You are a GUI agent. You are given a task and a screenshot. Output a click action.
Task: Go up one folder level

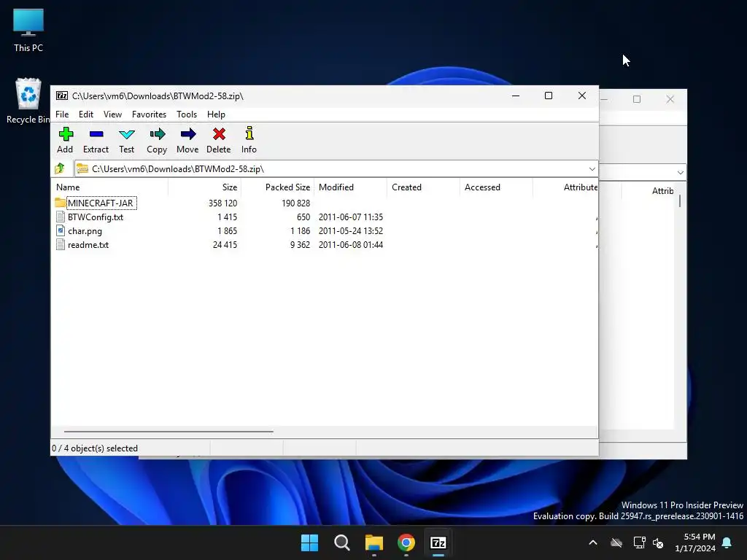click(60, 168)
